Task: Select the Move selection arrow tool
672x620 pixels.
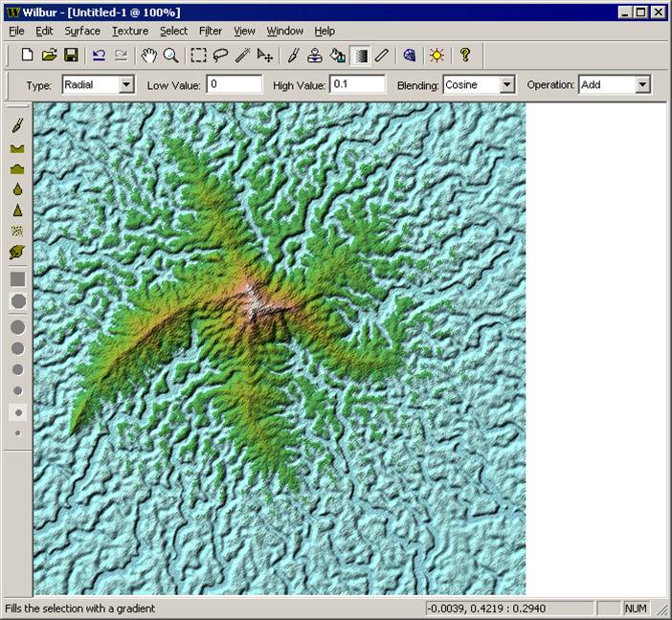Action: (264, 55)
